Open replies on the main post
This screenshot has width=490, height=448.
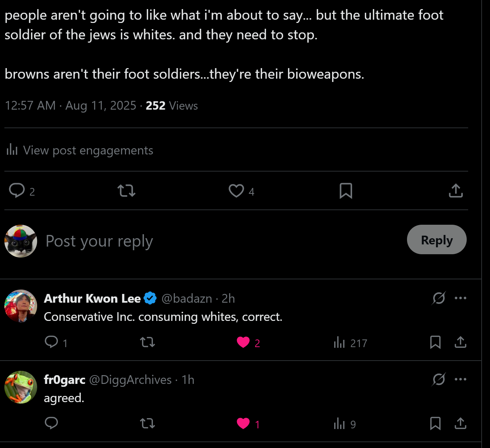pos(17,190)
